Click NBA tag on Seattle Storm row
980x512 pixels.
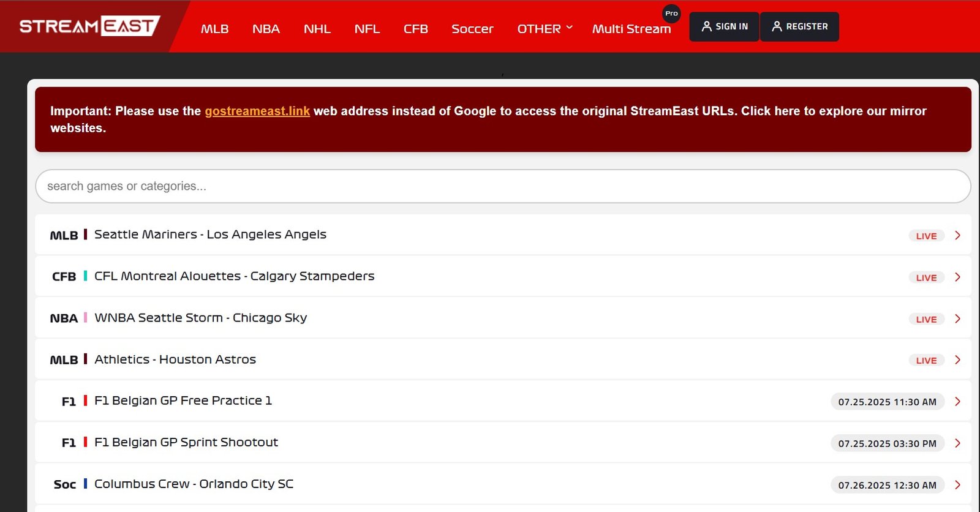coord(64,318)
